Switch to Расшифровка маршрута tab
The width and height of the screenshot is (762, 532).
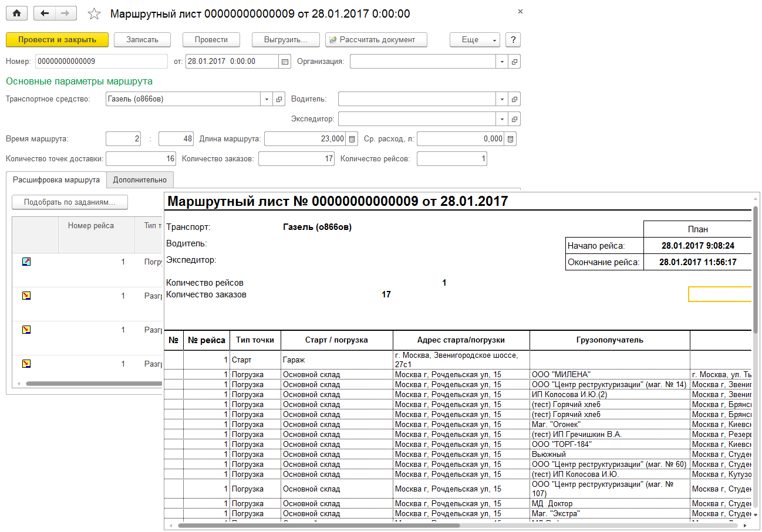coord(56,180)
